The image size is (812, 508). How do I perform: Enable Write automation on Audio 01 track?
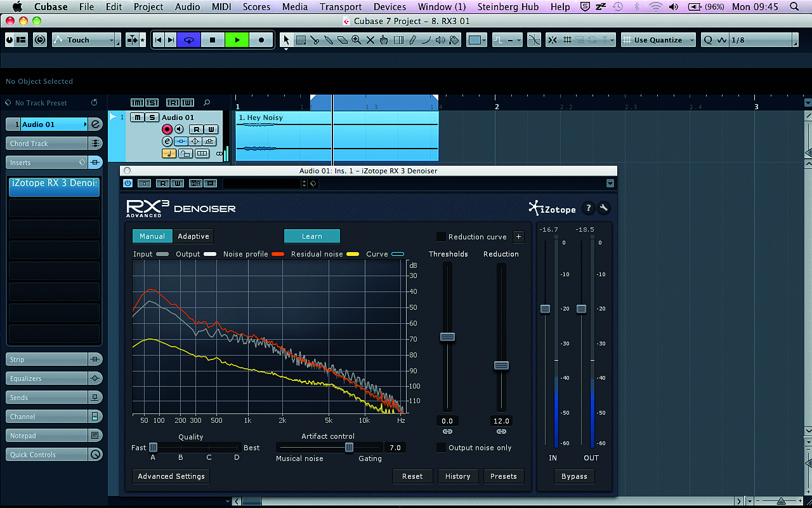pos(211,130)
